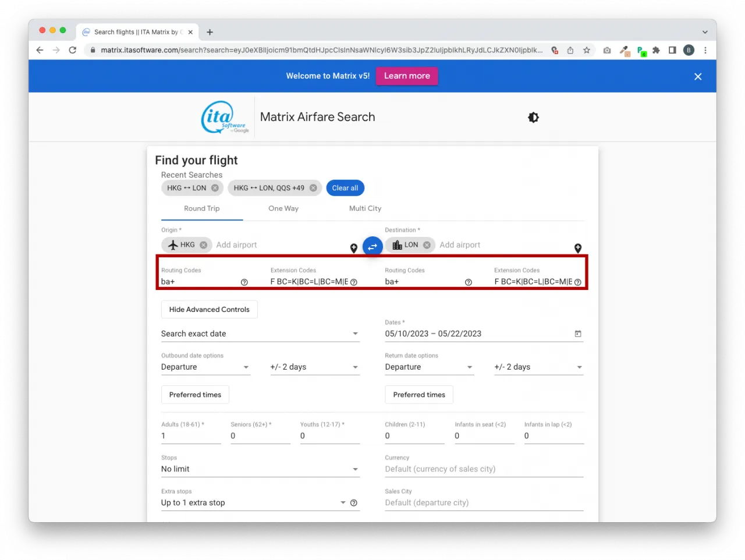745x560 pixels.
Task: Remove the HKG ↔ LON, QQS +49 chip
Action: tap(313, 188)
